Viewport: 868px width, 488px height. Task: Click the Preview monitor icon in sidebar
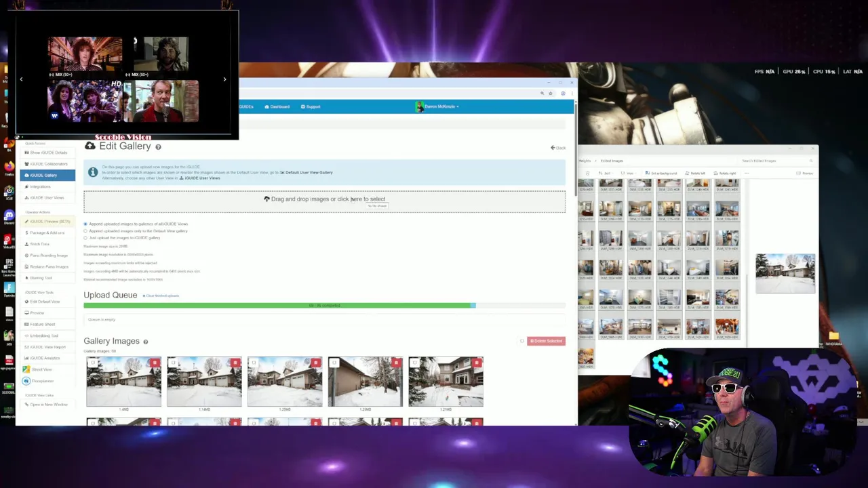click(x=26, y=313)
